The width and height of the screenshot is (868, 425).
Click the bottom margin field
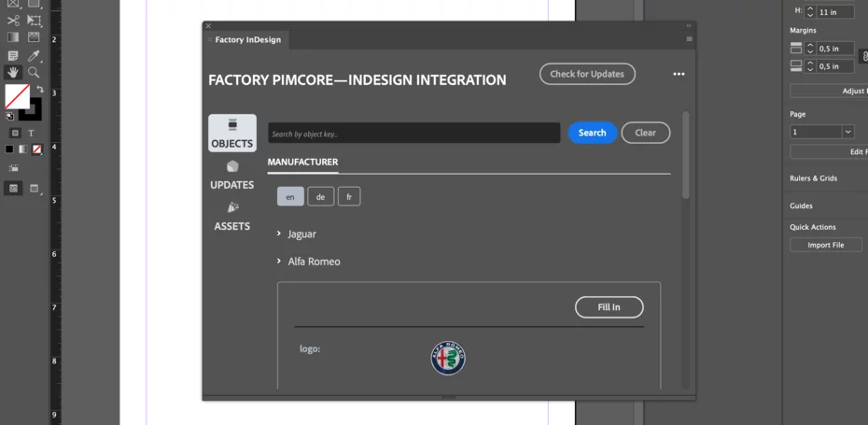coord(836,66)
